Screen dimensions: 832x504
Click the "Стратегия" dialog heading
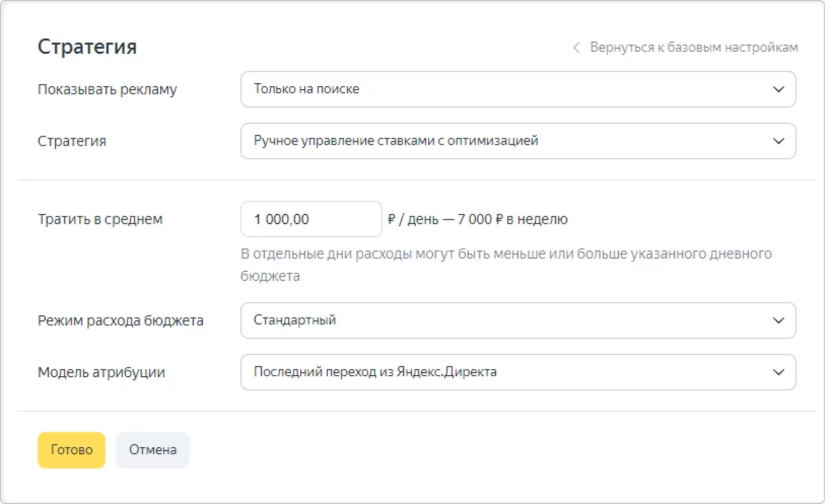pyautogui.click(x=87, y=47)
